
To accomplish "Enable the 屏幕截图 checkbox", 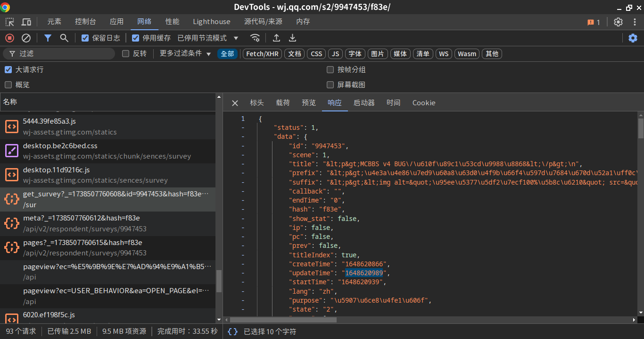I will [330, 85].
